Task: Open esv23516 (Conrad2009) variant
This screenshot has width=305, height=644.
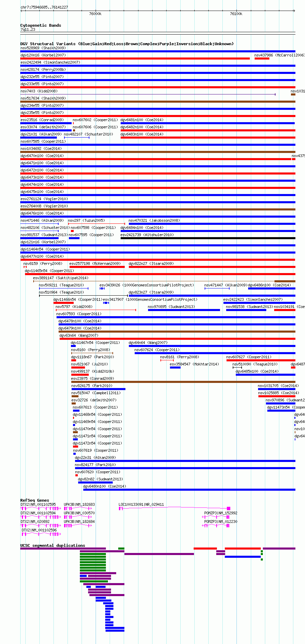Action: 42,120
